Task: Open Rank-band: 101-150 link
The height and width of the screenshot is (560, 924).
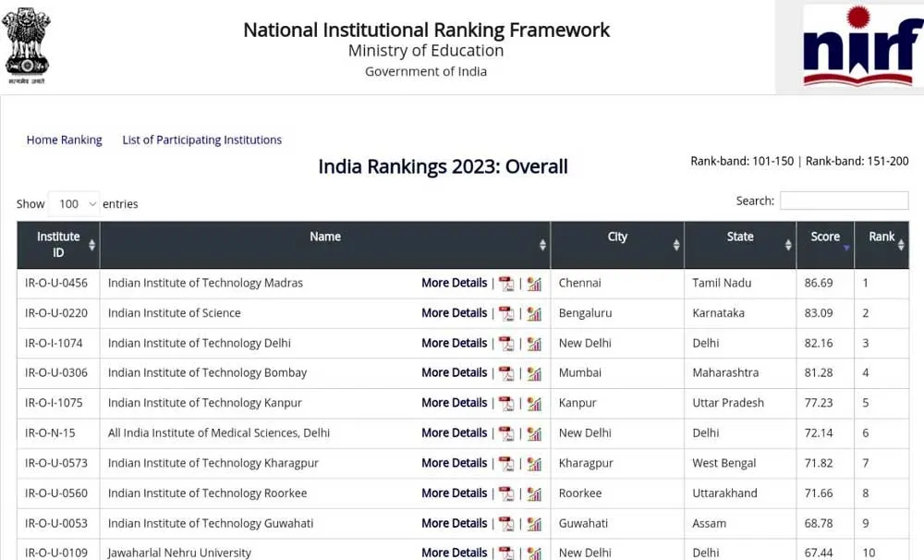Action: pyautogui.click(x=742, y=161)
